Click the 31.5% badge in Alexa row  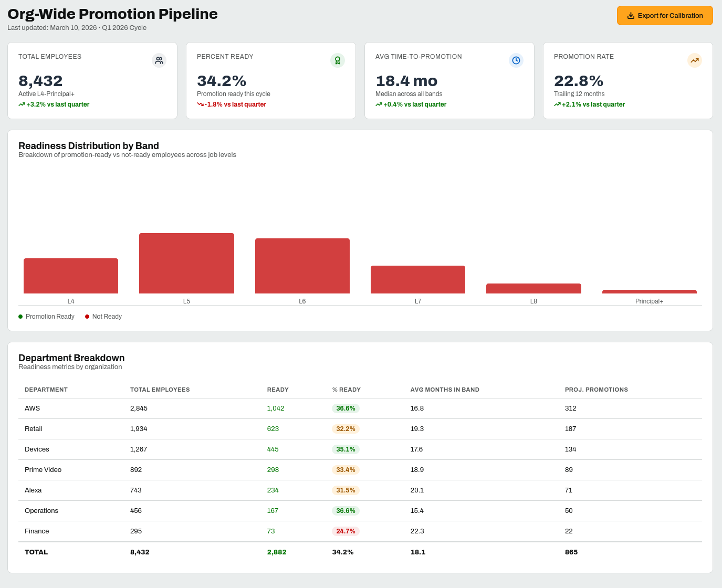point(346,490)
